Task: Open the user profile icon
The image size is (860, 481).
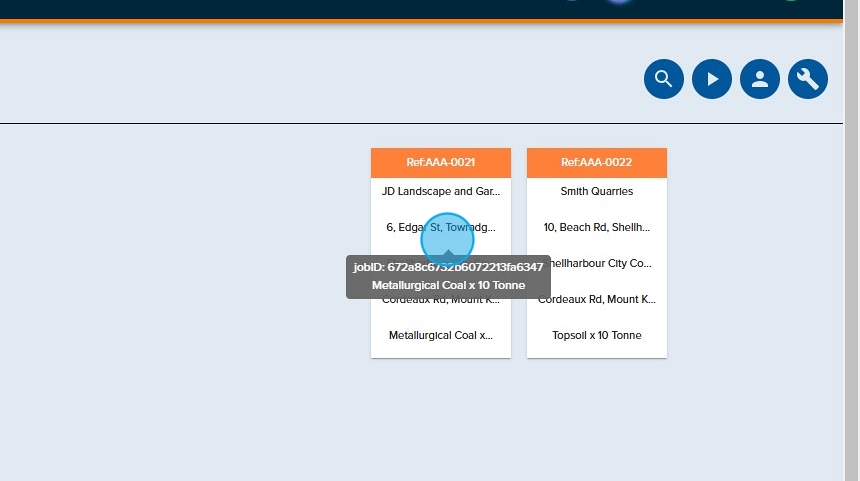Action: [x=760, y=79]
